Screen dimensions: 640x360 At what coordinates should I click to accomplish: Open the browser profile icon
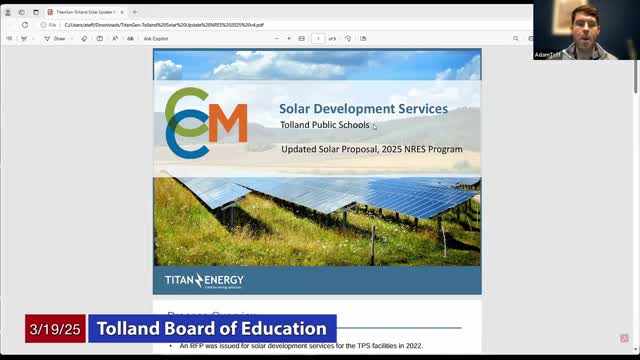click(8, 12)
